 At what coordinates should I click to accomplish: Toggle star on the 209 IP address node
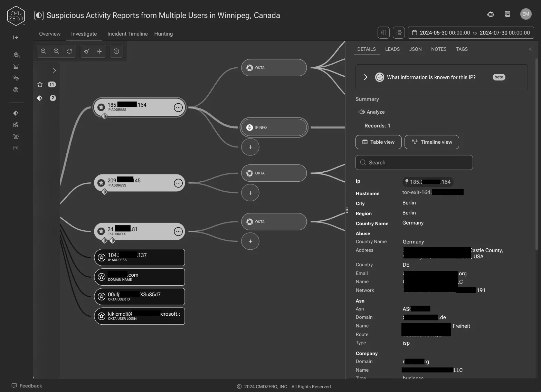(101, 183)
